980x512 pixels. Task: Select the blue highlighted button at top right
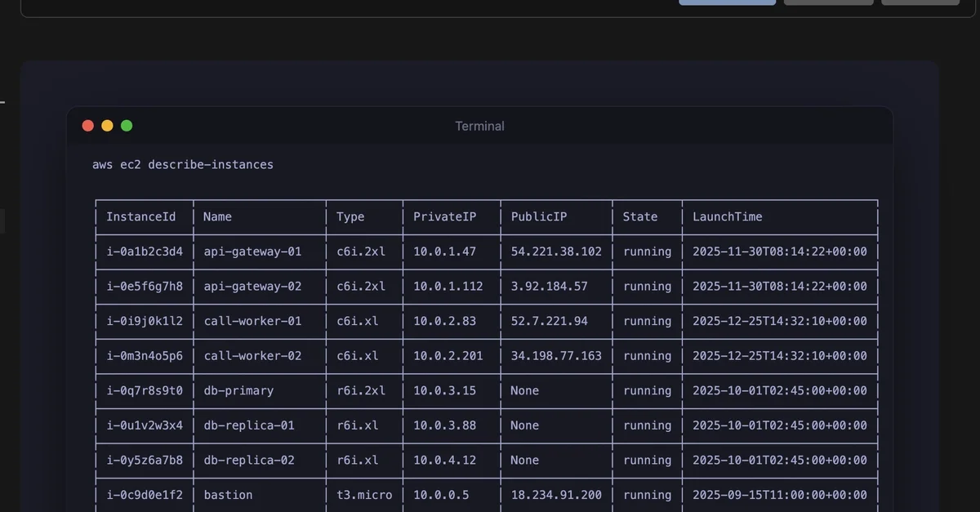point(727,2)
